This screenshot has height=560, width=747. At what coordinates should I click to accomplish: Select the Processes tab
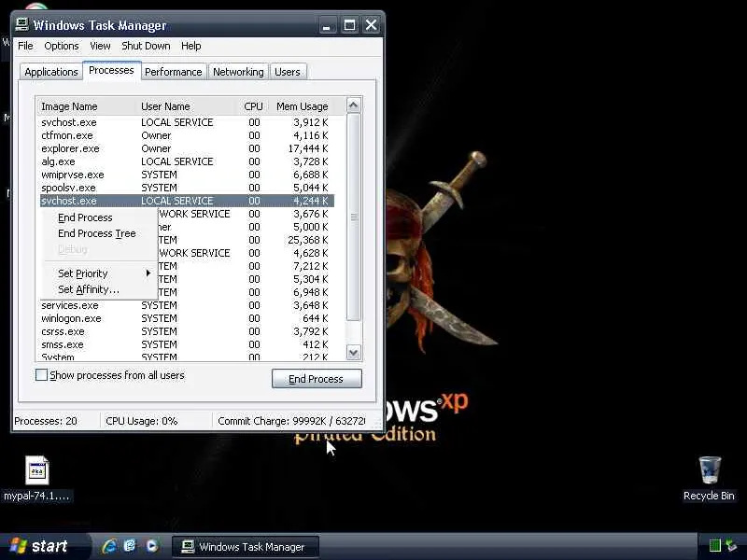(x=111, y=71)
